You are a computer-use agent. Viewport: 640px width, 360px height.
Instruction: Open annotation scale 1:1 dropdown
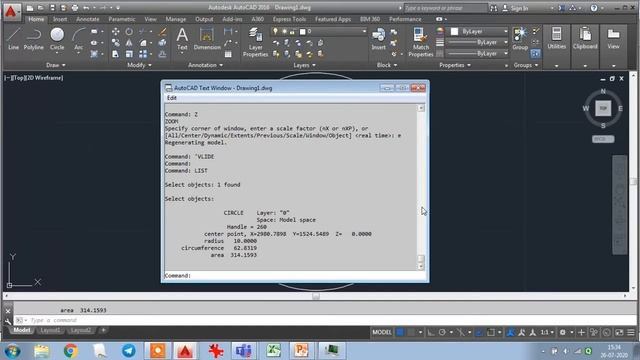(547, 332)
